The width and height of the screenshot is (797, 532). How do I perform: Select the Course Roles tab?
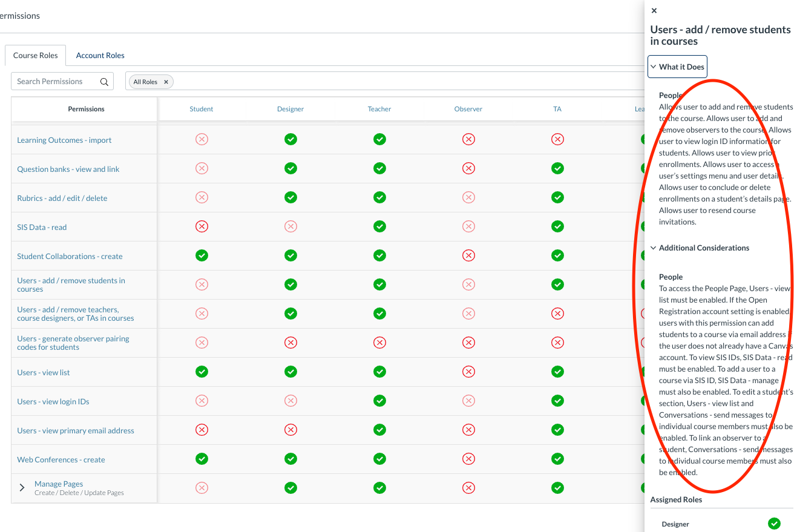[x=36, y=55]
